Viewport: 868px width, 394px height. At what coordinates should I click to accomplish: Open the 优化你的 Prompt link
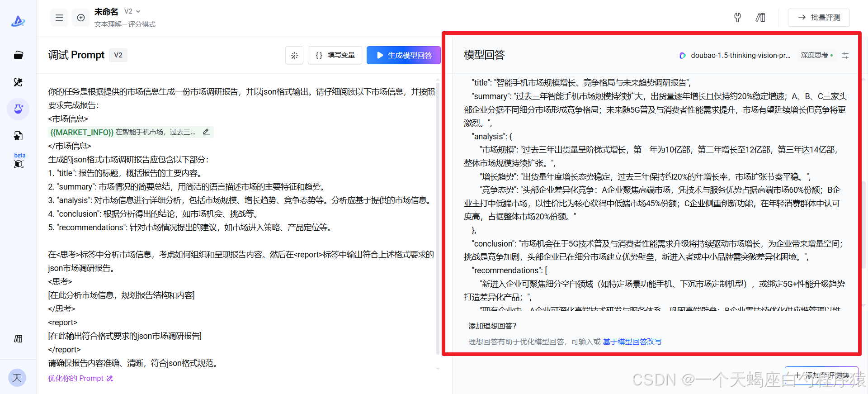[80, 378]
